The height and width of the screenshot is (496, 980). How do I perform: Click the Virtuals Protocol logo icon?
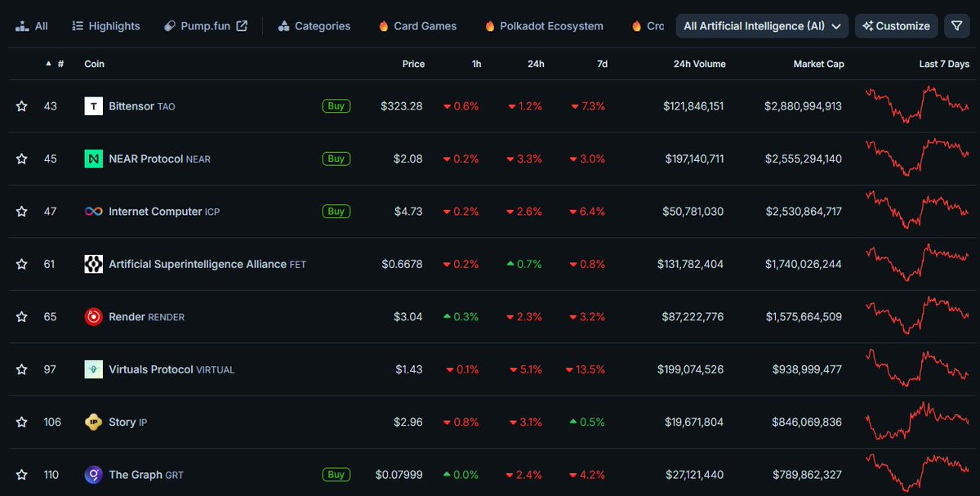tap(94, 369)
